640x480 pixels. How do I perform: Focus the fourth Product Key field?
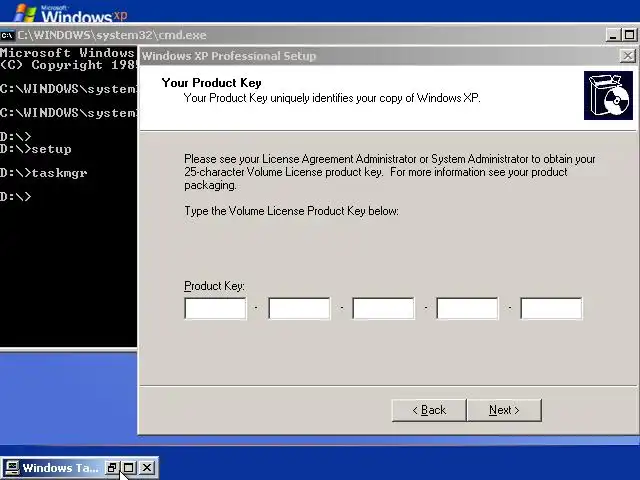(x=467, y=308)
